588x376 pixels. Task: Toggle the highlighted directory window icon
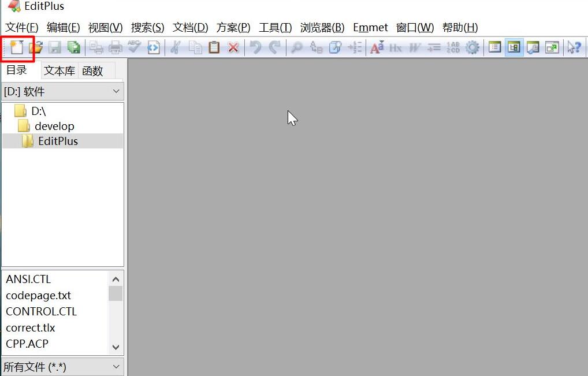click(x=513, y=47)
